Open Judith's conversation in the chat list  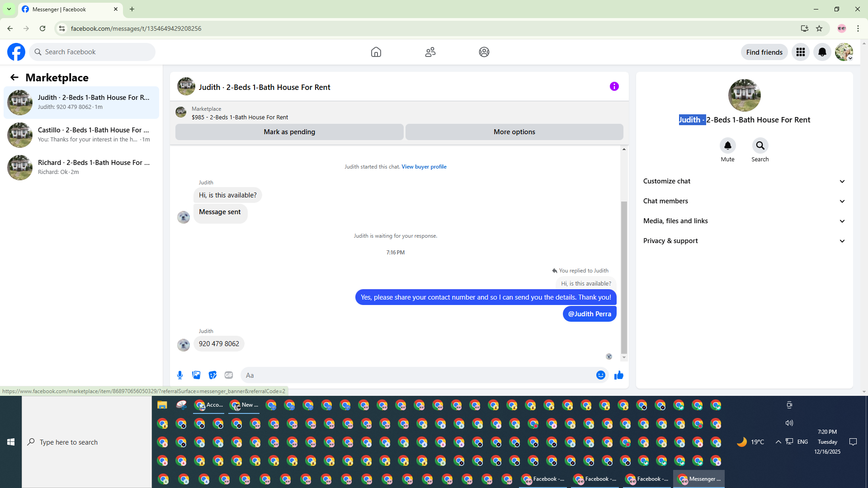(x=81, y=102)
